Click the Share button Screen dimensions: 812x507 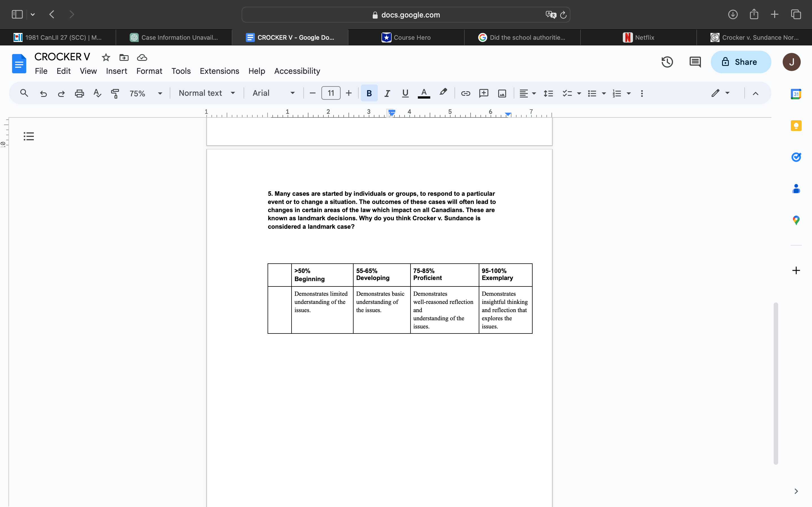pyautogui.click(x=741, y=62)
